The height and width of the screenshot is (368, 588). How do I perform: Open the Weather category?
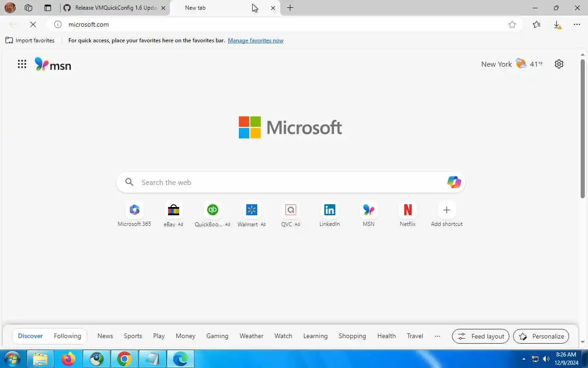tap(251, 336)
